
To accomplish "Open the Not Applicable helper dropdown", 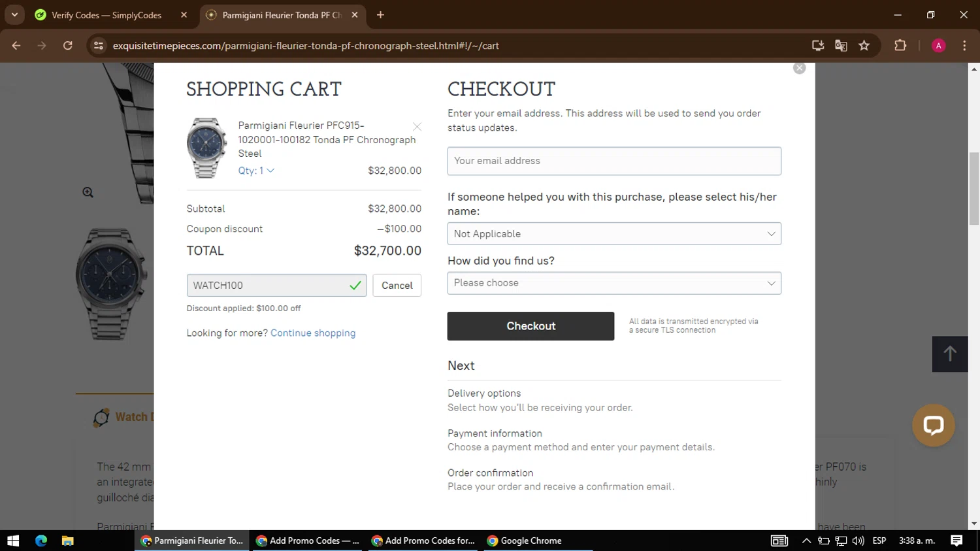I will tap(614, 234).
